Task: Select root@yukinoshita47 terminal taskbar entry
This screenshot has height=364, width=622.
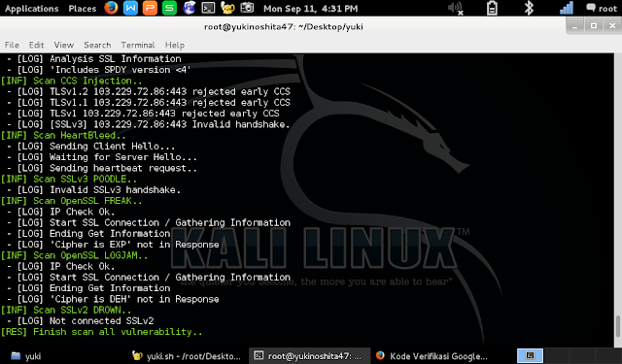Action: 308,356
